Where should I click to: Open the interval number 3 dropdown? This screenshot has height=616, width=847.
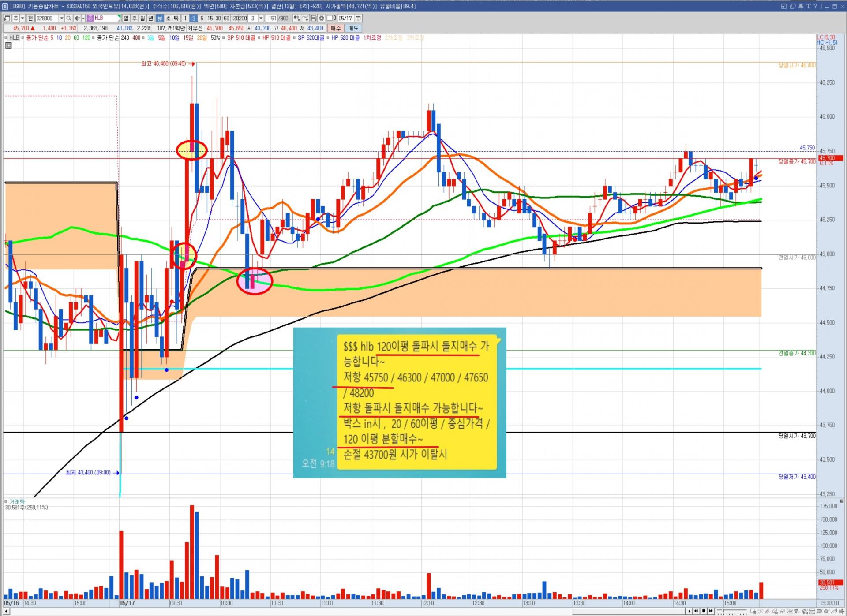[x=261, y=18]
